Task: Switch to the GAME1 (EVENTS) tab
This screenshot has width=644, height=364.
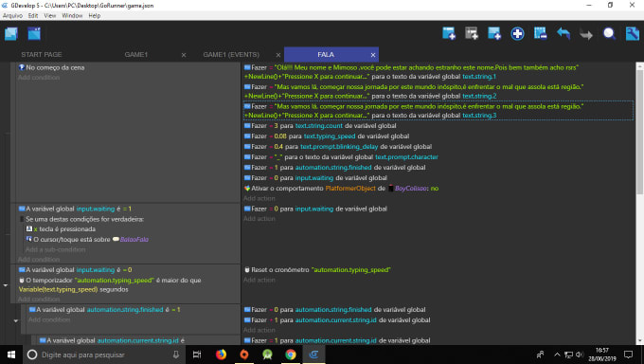Action: (231, 55)
